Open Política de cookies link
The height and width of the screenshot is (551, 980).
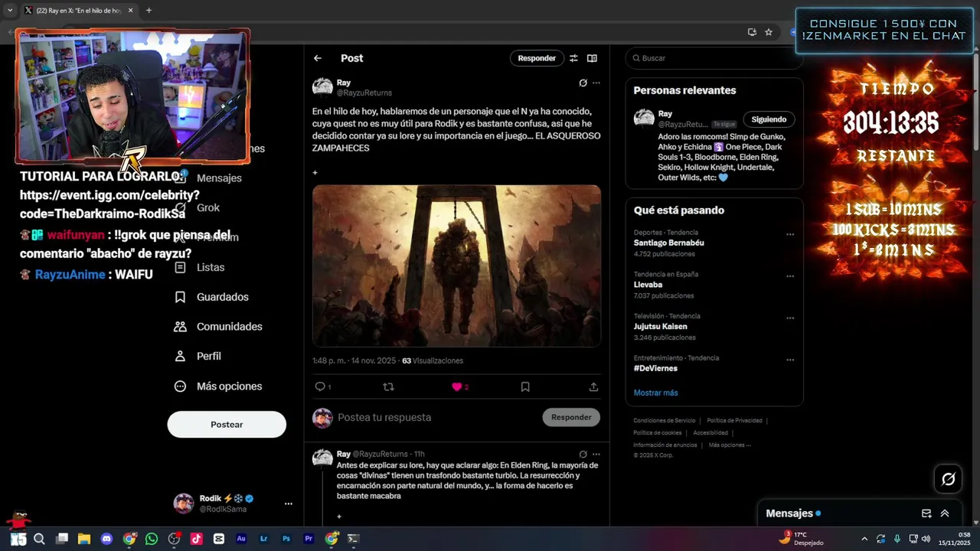tap(657, 432)
